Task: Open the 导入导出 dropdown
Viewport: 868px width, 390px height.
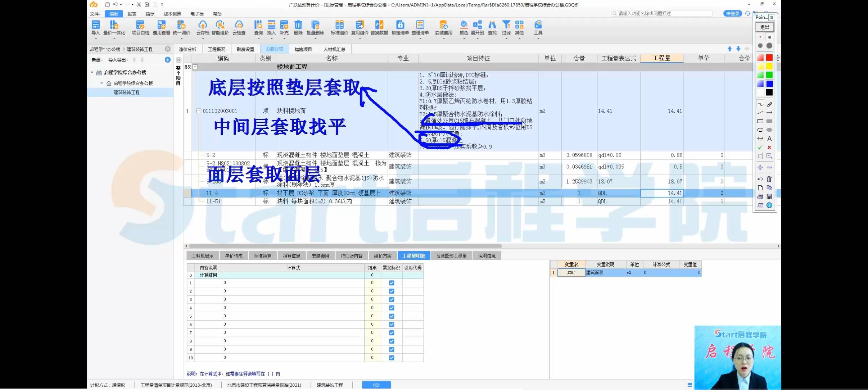Action: coord(118,60)
